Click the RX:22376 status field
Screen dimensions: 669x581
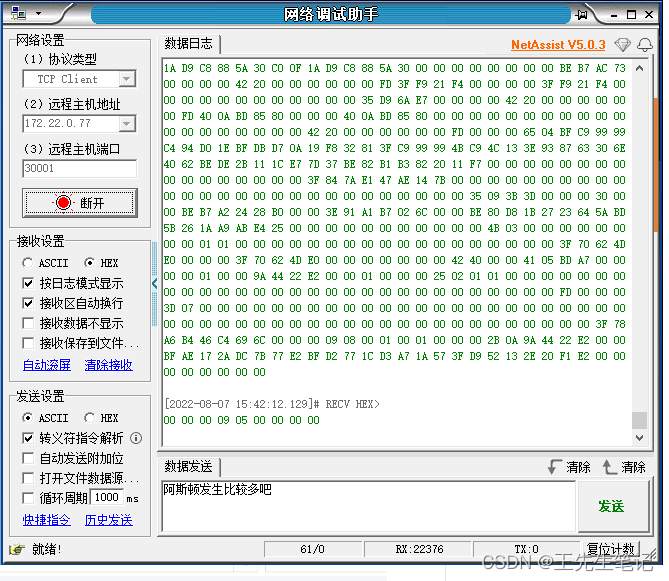[x=419, y=549]
